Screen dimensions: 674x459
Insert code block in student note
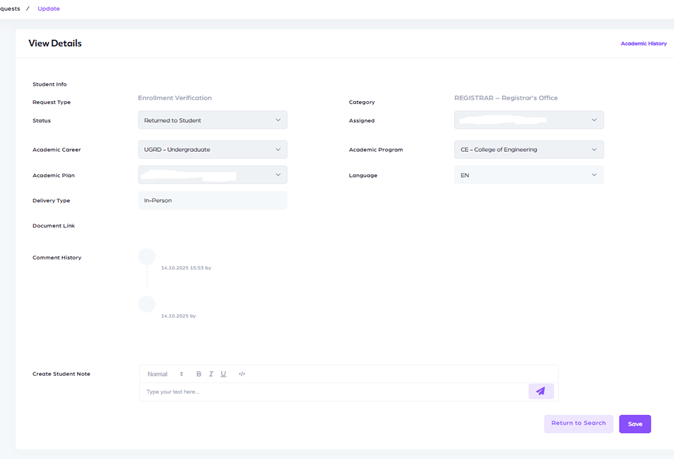[x=242, y=374]
